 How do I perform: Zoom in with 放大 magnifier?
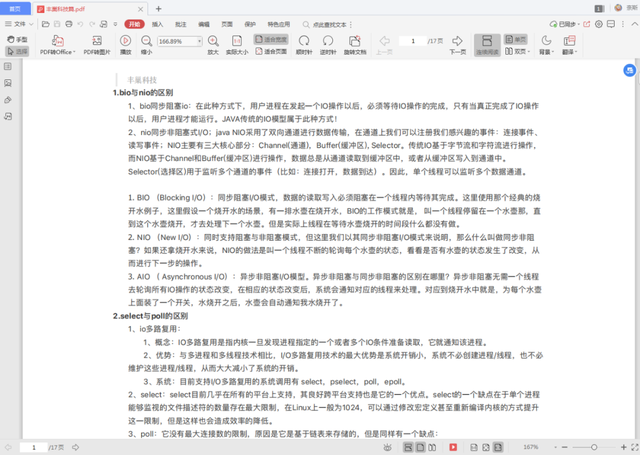[x=213, y=45]
